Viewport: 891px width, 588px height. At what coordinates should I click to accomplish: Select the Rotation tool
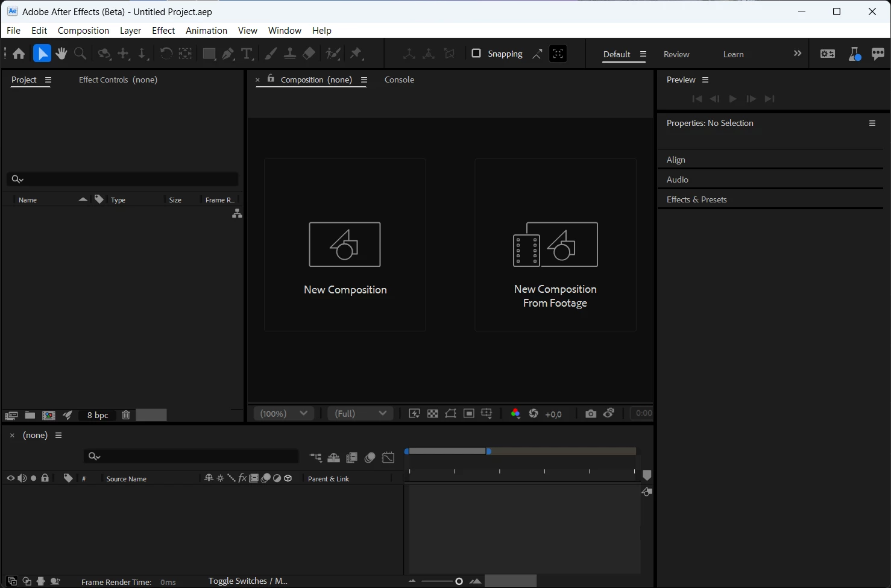166,54
